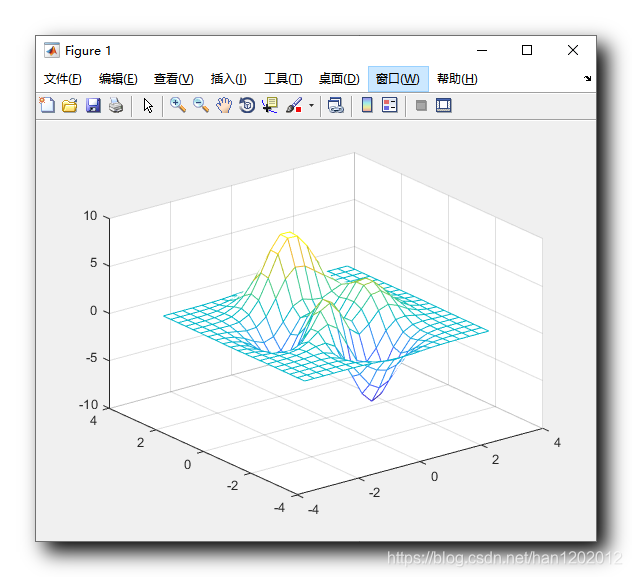Open a file via the folder icon

click(x=70, y=106)
